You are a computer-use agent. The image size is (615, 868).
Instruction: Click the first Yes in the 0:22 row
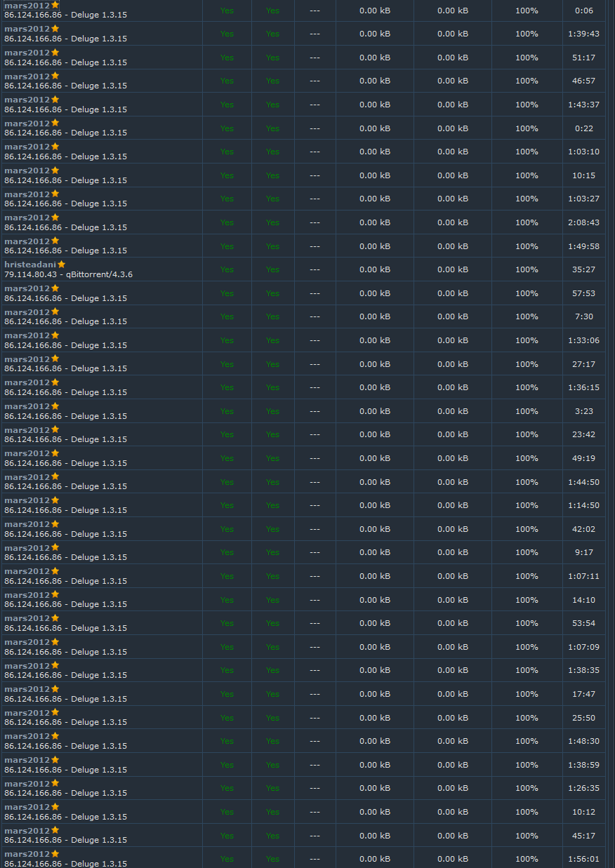227,128
